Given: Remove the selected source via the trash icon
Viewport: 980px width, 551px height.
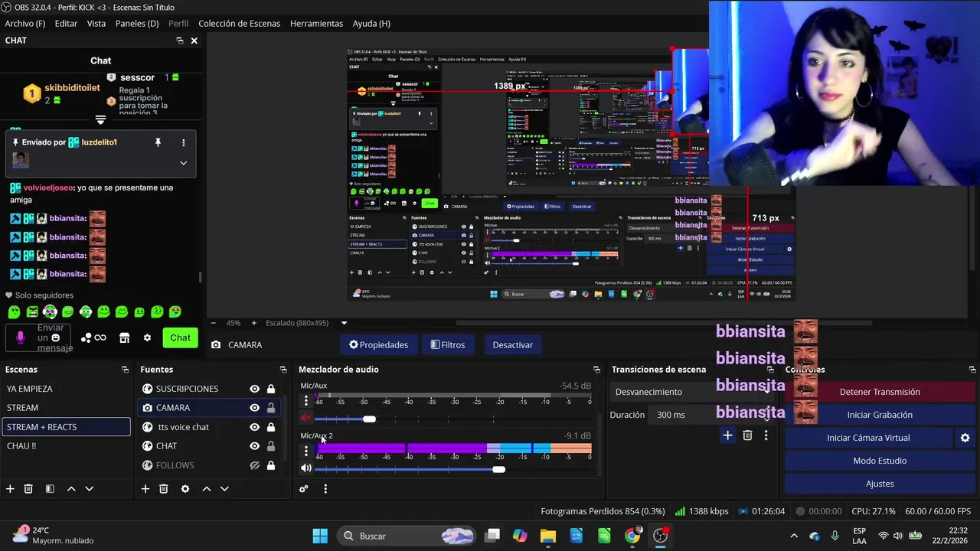Looking at the screenshot, I should 164,489.
